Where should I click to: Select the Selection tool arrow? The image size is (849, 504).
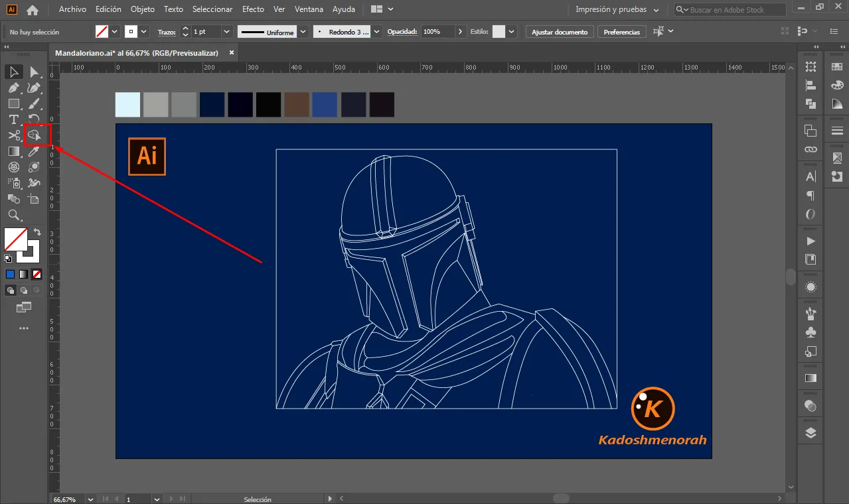(x=14, y=72)
